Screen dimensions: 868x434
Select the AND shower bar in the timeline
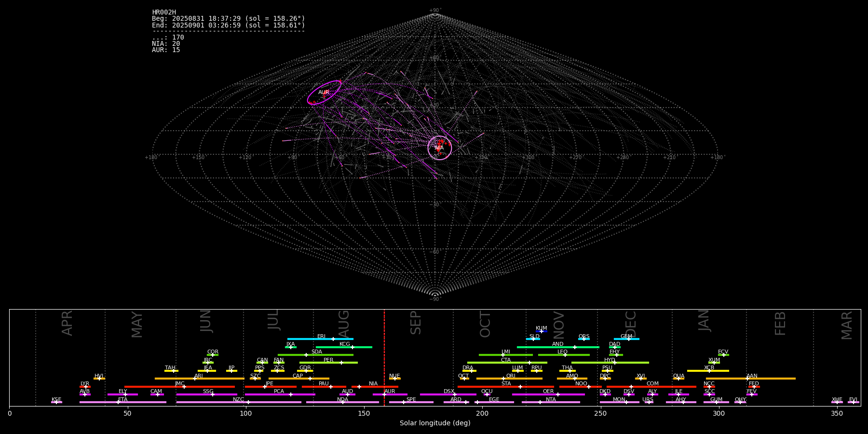tap(558, 347)
